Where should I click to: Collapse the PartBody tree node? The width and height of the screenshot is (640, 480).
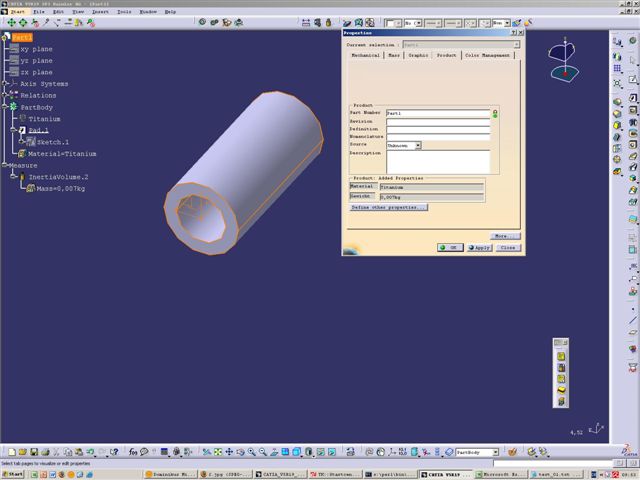click(5, 107)
